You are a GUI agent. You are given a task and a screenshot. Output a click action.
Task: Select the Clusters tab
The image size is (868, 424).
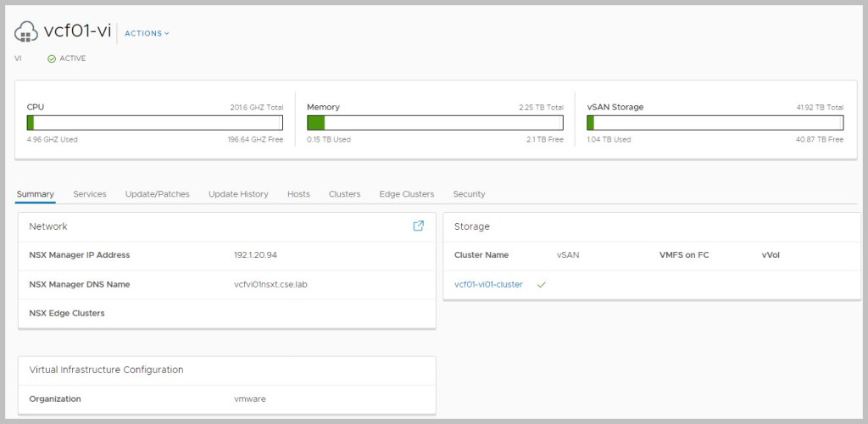(x=344, y=194)
